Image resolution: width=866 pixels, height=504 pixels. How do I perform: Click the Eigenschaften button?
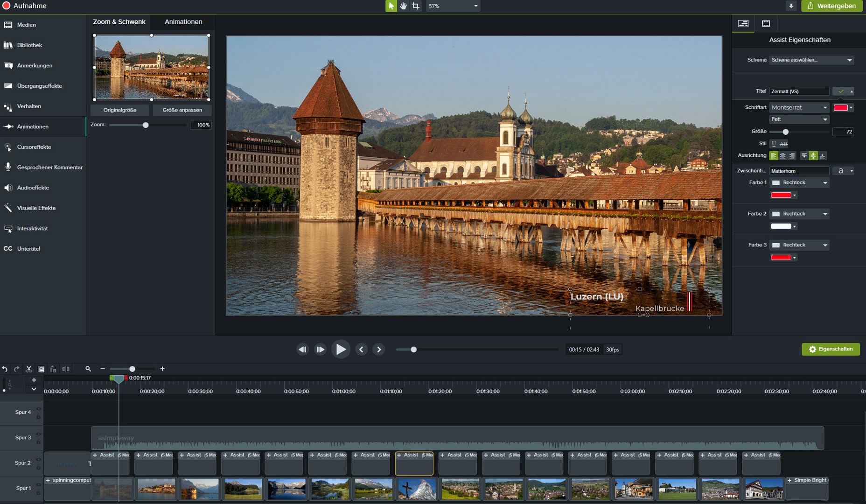click(831, 349)
